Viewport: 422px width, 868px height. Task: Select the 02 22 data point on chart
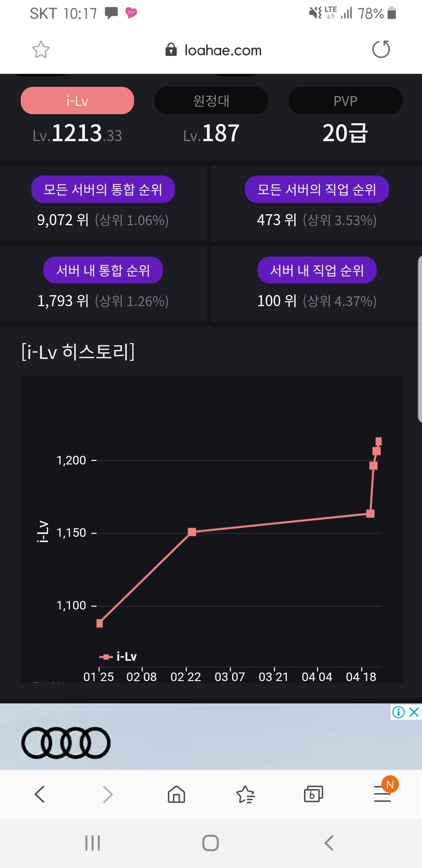(x=192, y=532)
